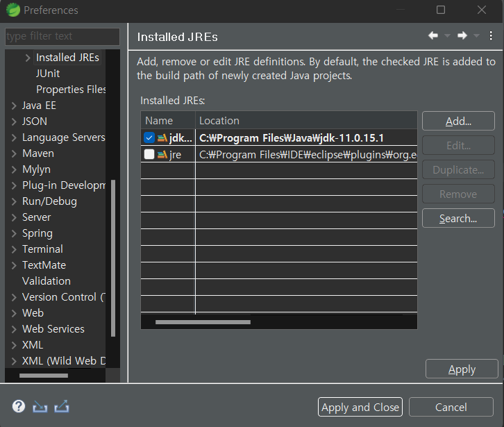Click the Edit... button
This screenshot has width=504, height=427.
pyautogui.click(x=458, y=145)
